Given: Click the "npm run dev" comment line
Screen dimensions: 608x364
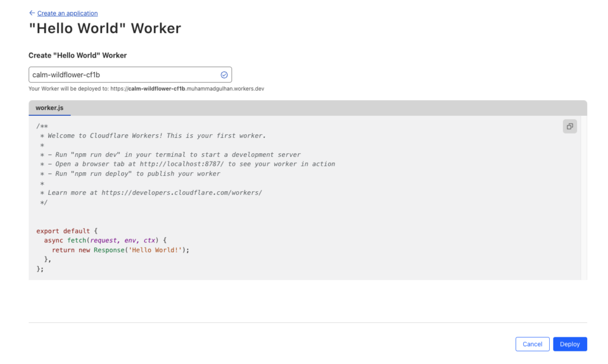Looking at the screenshot, I should coord(170,154).
